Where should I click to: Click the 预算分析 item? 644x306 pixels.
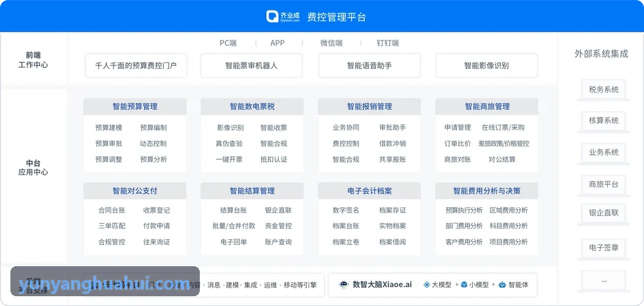click(x=153, y=159)
